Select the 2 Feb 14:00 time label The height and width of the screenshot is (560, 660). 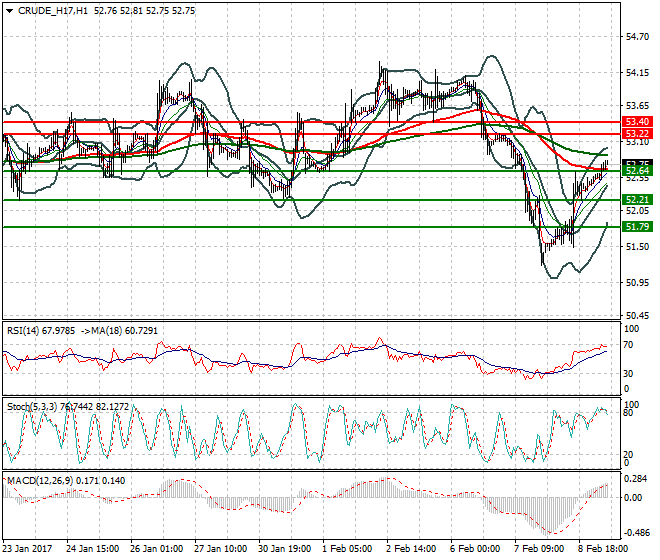tap(411, 549)
